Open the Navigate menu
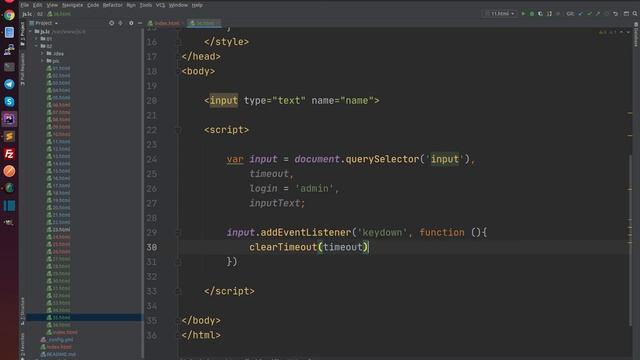Screen dimensions: 640x360 73,5
